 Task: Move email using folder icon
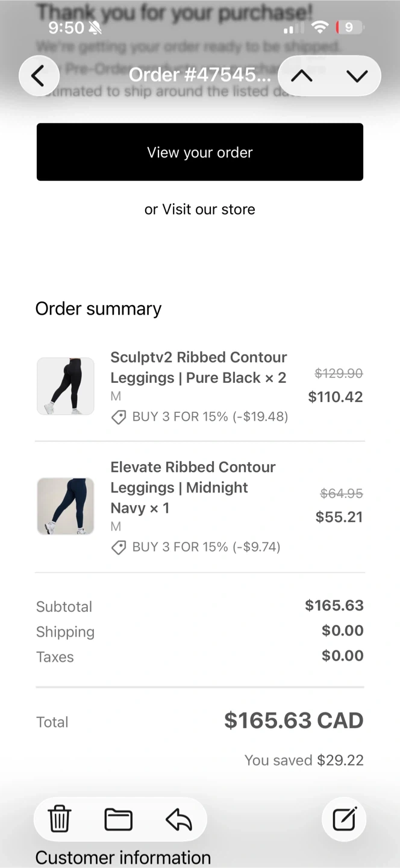point(119,819)
